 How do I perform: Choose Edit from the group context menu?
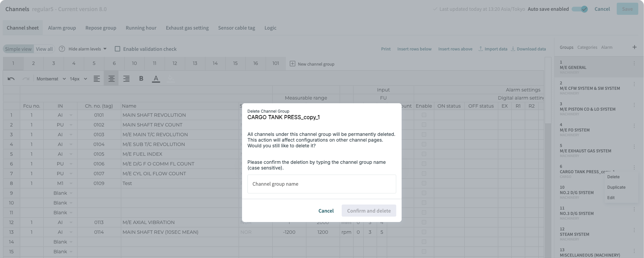pos(611,198)
